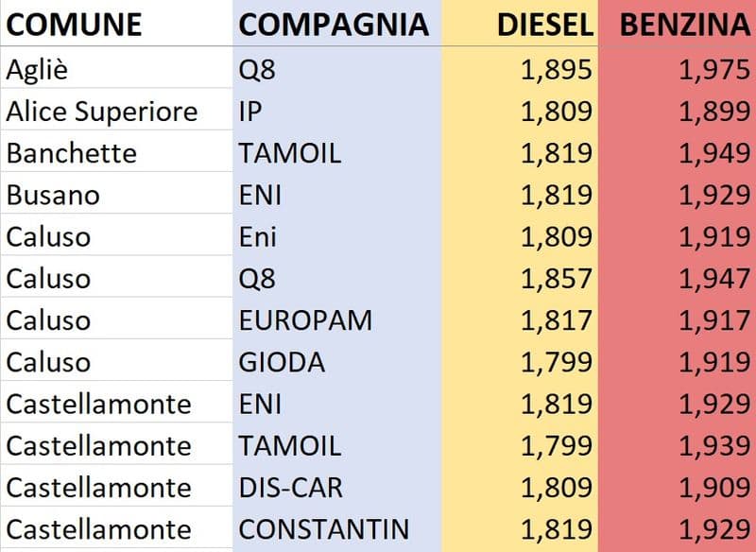The width and height of the screenshot is (756, 552).
Task: Select diesel price 1,857 in Caluso Q8 row
Action: click(x=557, y=278)
